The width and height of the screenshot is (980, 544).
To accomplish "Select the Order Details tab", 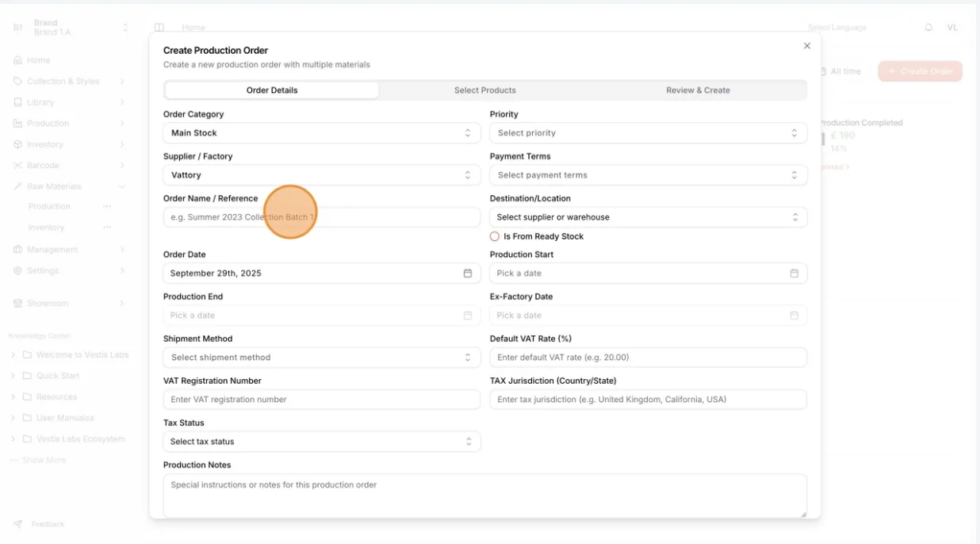I will pyautogui.click(x=272, y=90).
